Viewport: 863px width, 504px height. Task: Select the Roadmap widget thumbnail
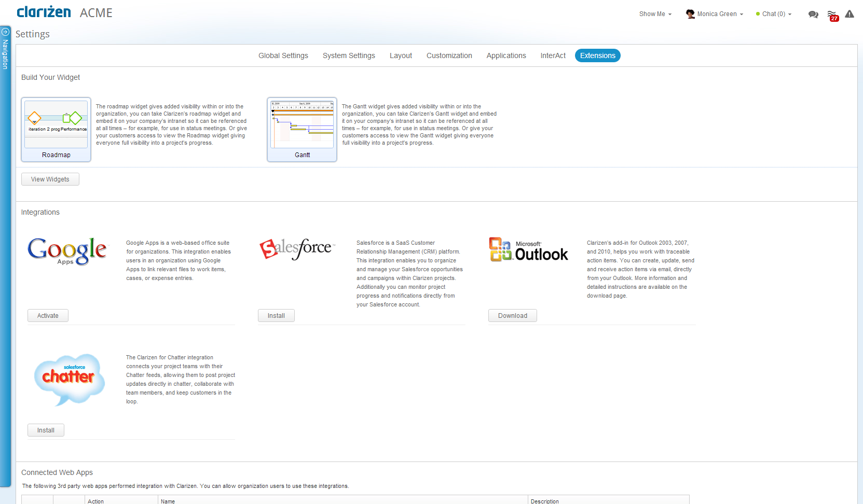(56, 130)
